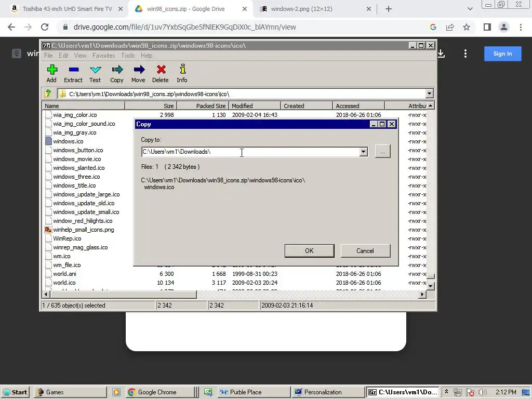
Task: Click the volume icon in system tray
Action: coord(483,392)
